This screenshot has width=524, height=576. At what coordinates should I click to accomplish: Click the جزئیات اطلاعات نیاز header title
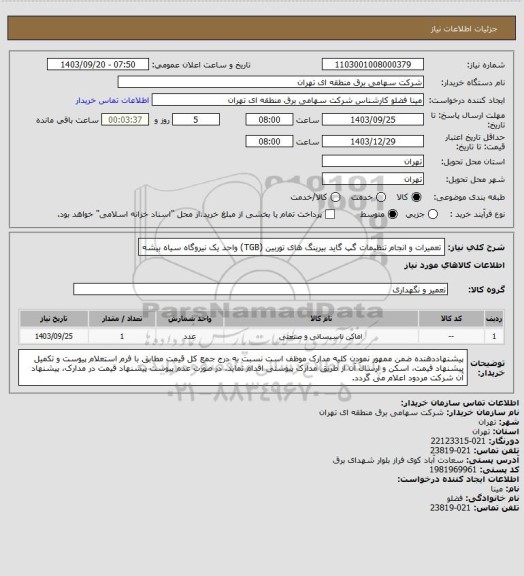pos(464,29)
